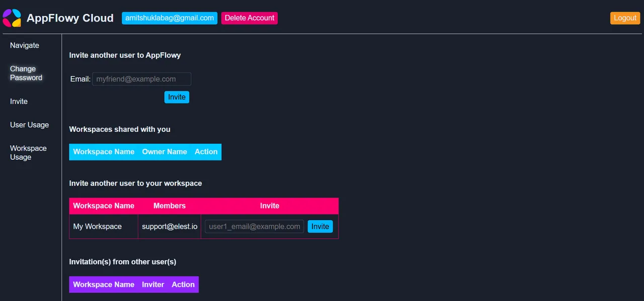Go to Change Password in sidebar

(26, 73)
